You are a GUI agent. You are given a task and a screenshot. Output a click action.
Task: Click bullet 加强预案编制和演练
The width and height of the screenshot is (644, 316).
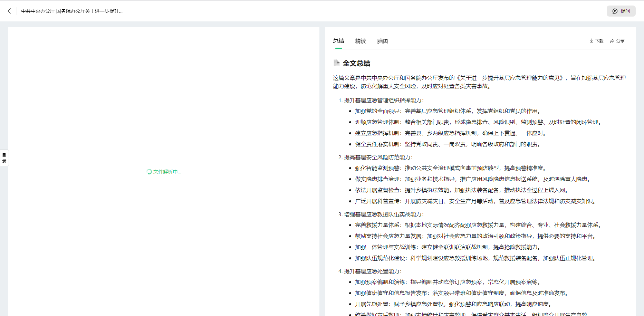(448, 282)
